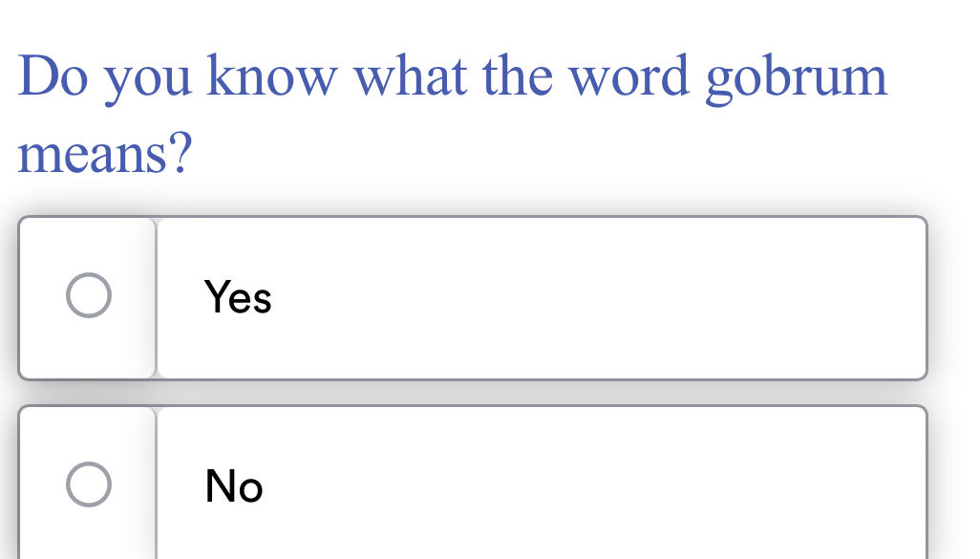This screenshot has height=559, width=980.
Task: Click the No option label text
Action: pos(232,486)
